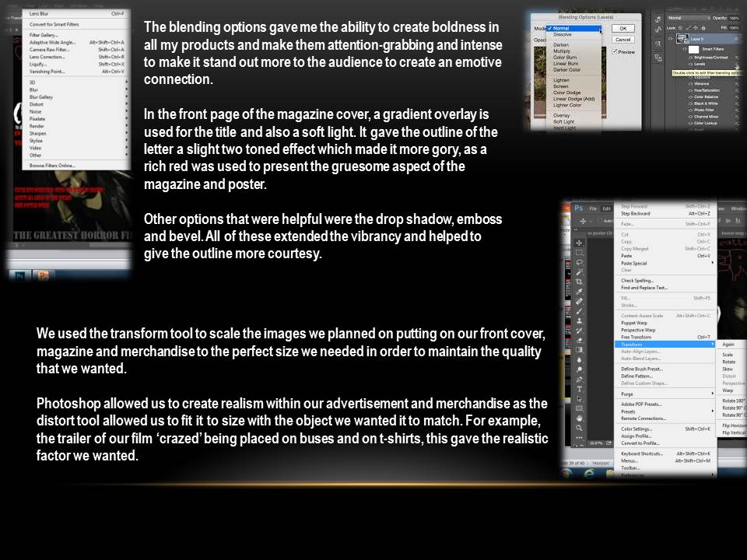Hide the Color Balance smart filter
This screenshot has width=747, height=560.
[690, 96]
